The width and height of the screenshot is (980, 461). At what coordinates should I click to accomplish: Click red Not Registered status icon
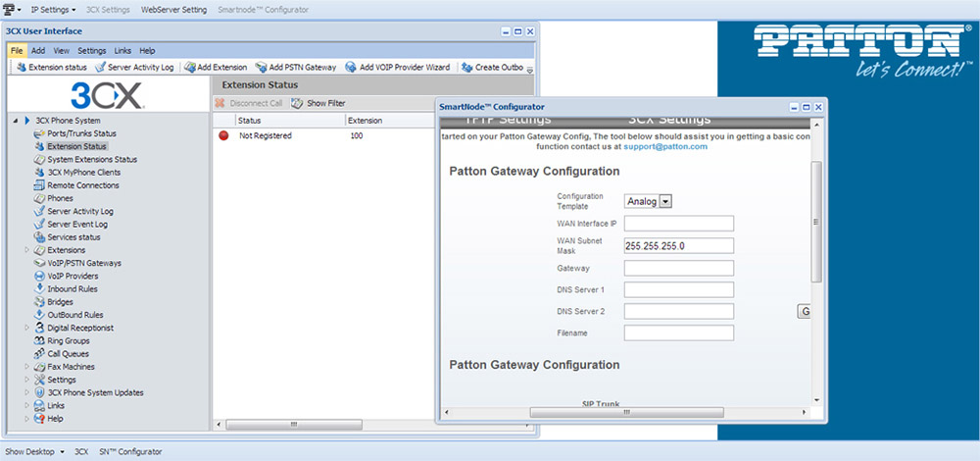click(x=223, y=135)
